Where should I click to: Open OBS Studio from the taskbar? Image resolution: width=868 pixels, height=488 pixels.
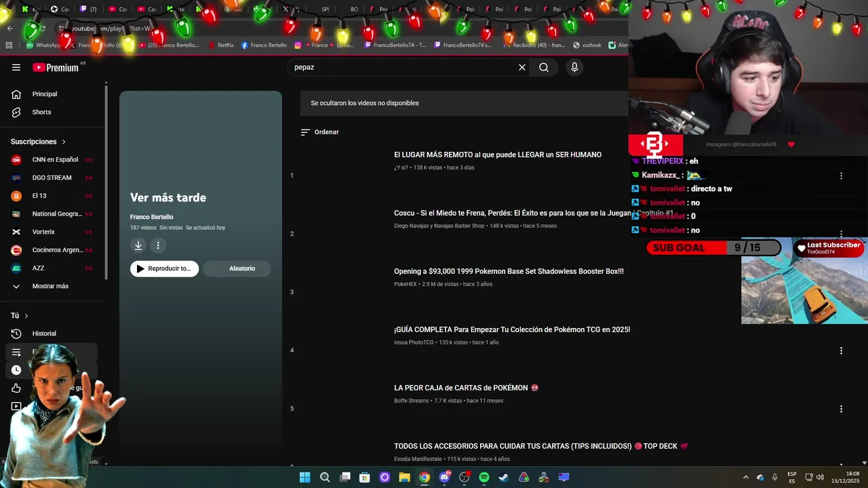464,477
